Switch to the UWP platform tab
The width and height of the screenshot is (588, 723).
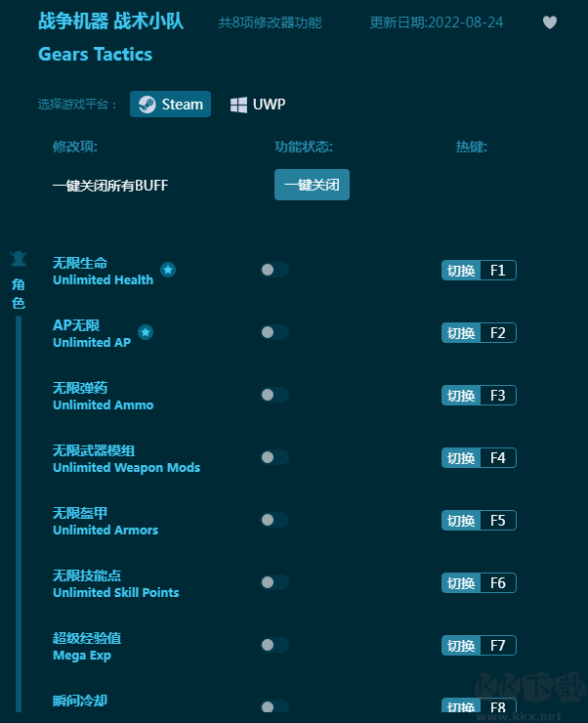coord(258,105)
